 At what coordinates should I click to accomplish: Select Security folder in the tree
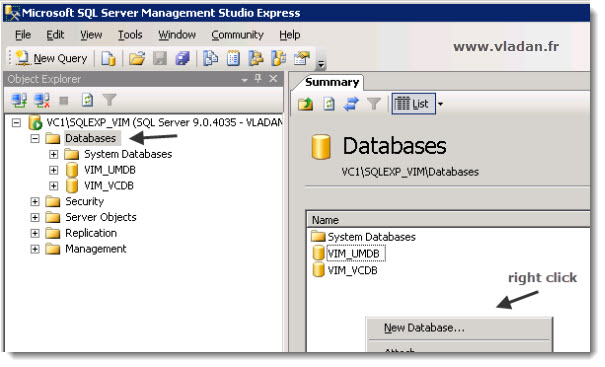[84, 201]
